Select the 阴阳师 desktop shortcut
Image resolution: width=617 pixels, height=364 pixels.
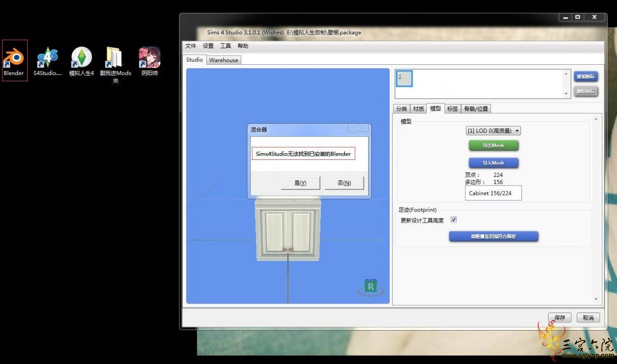click(150, 62)
